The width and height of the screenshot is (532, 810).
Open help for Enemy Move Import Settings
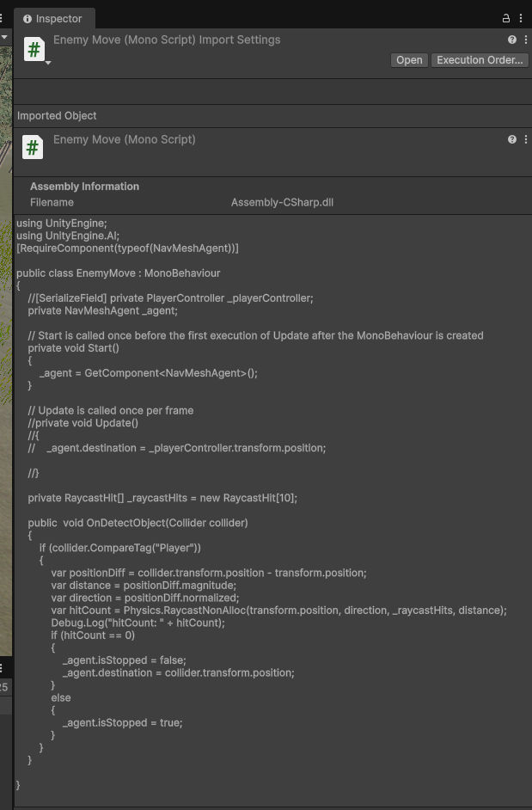point(512,40)
